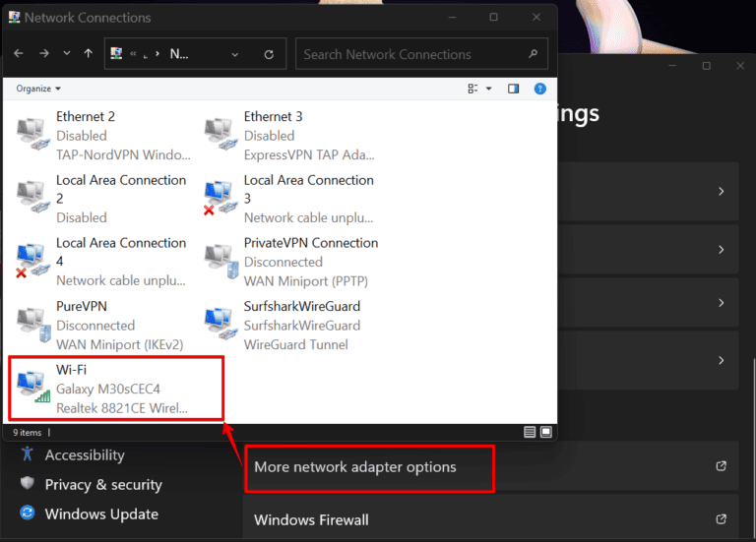Screen dimensions: 756x542
Task: Switch to large icons view in status bar
Action: click(x=546, y=432)
